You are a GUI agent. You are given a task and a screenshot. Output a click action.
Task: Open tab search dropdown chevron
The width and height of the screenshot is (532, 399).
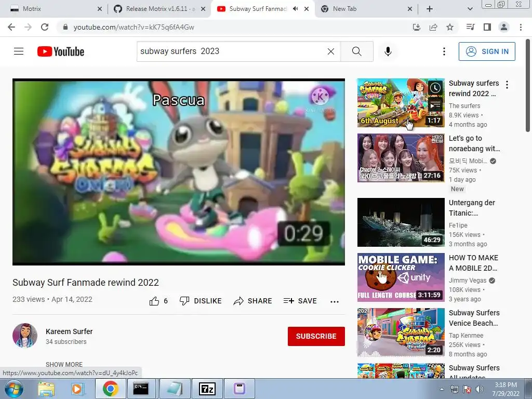tap(470, 9)
